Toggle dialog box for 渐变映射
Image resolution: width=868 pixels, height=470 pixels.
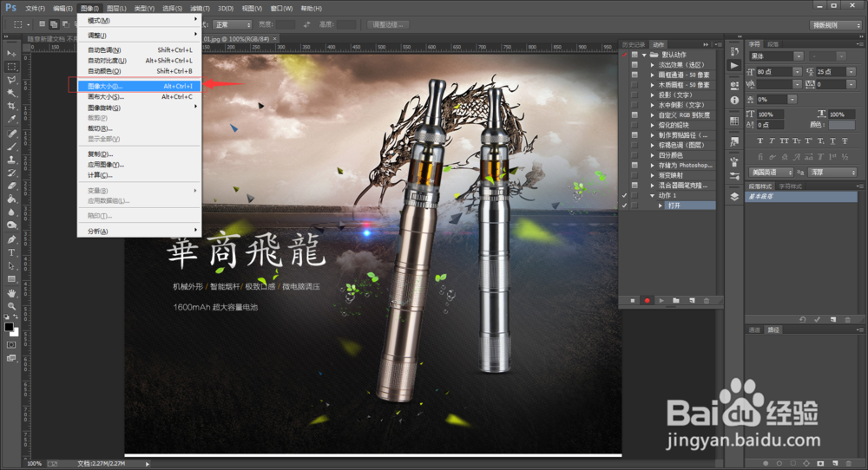tap(635, 175)
